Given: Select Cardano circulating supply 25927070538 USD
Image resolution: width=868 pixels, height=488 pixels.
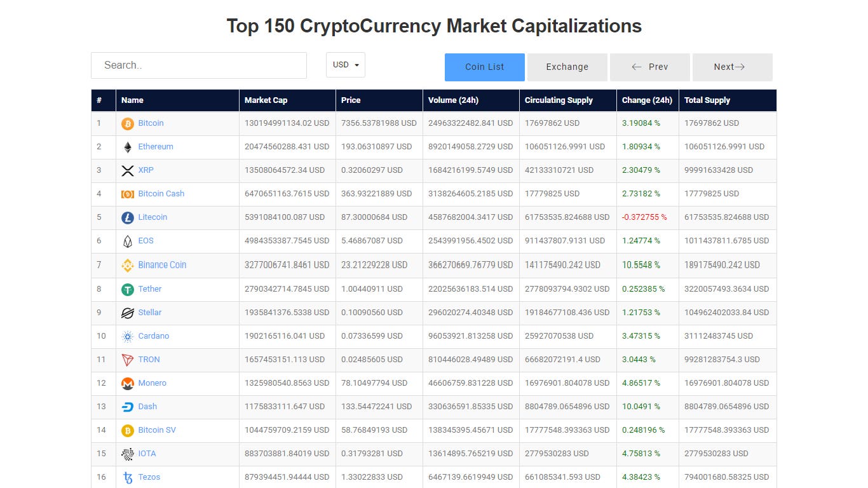Looking at the screenshot, I should (559, 336).
